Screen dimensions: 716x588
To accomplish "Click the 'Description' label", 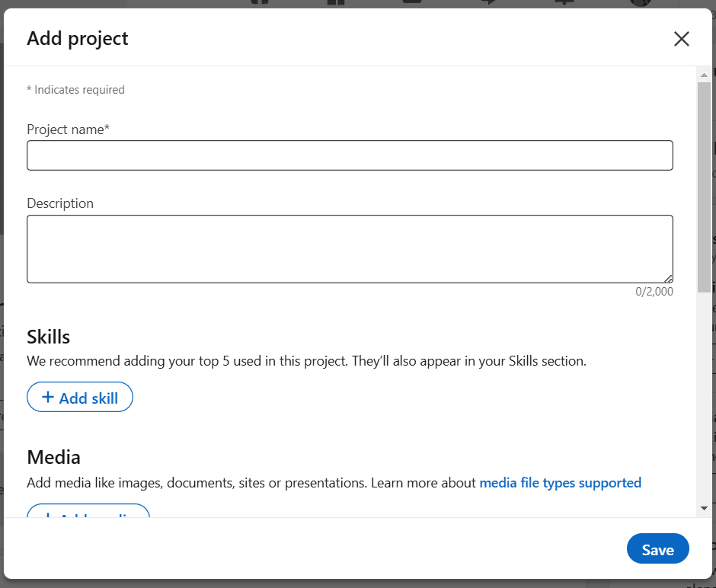I will pos(60,203).
